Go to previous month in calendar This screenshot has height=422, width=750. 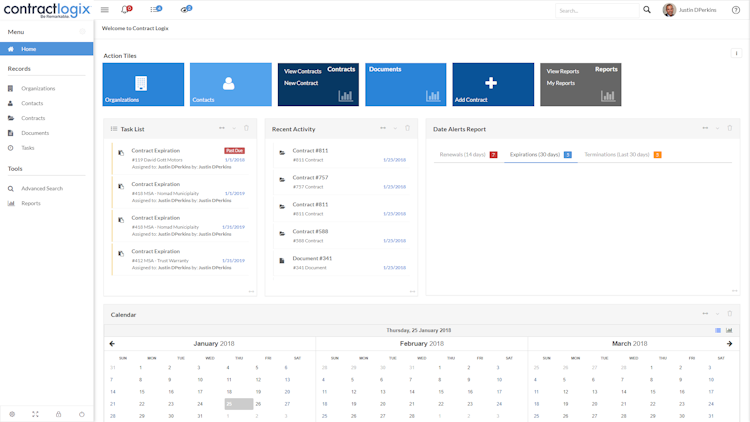(x=112, y=344)
